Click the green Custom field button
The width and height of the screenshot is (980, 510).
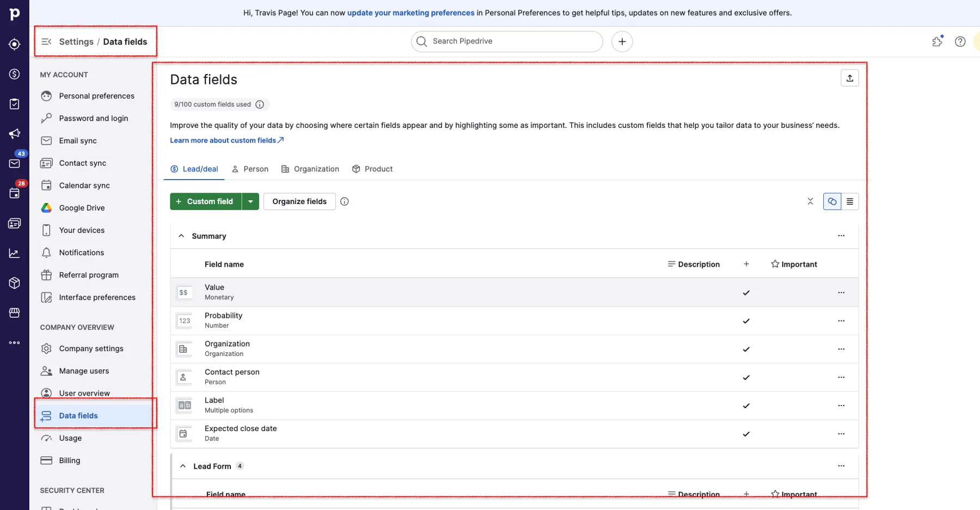tap(206, 201)
